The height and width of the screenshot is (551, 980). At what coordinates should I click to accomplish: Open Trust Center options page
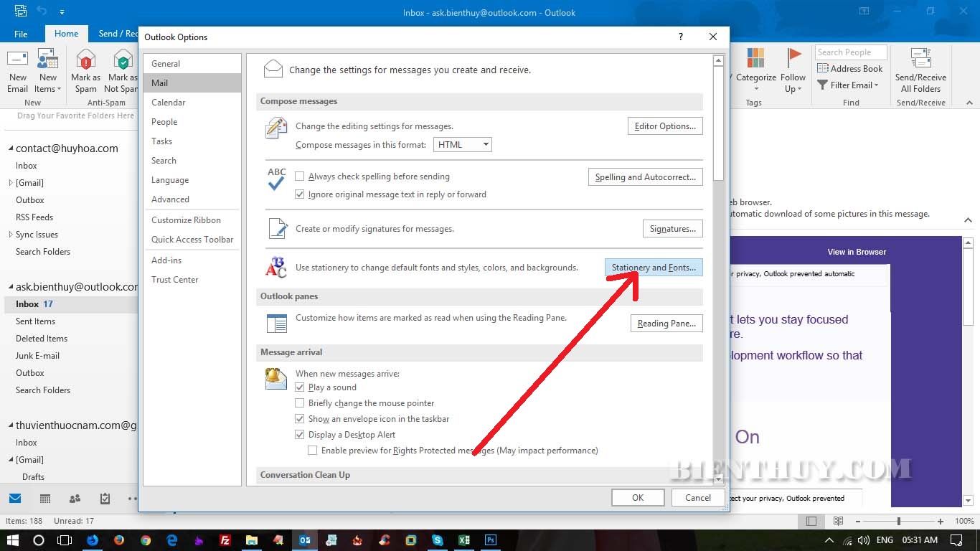(x=192, y=280)
